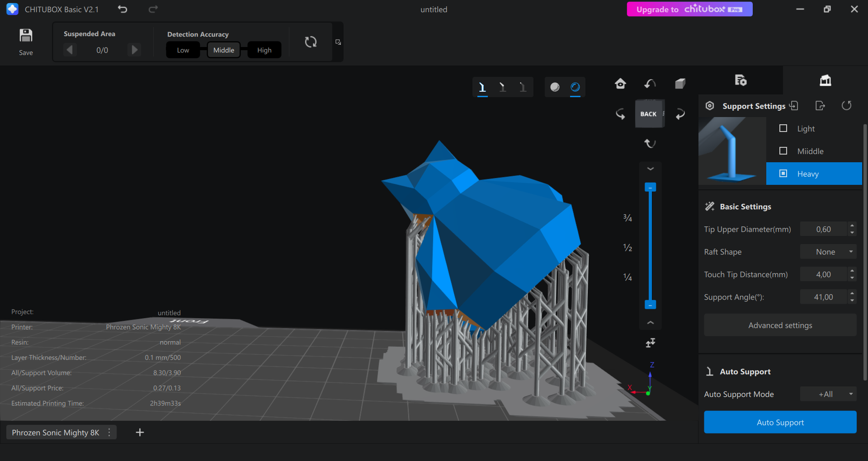Click the right panel vertical scrollbar
The height and width of the screenshot is (461, 868).
pos(865,253)
